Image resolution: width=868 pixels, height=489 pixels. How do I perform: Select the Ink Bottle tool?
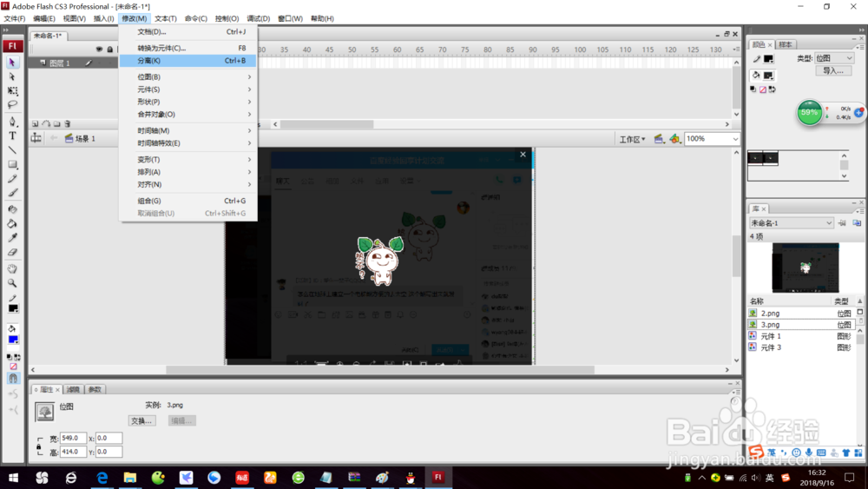tap(12, 209)
